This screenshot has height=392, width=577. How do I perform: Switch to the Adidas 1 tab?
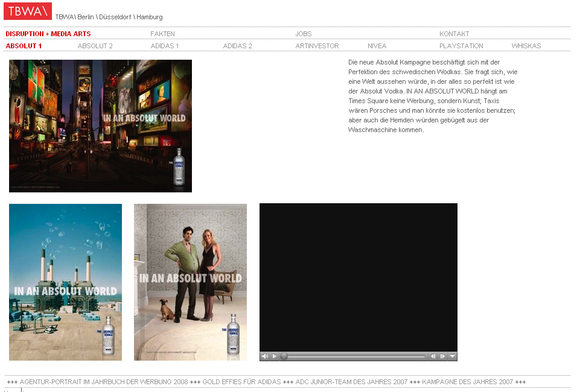point(165,46)
